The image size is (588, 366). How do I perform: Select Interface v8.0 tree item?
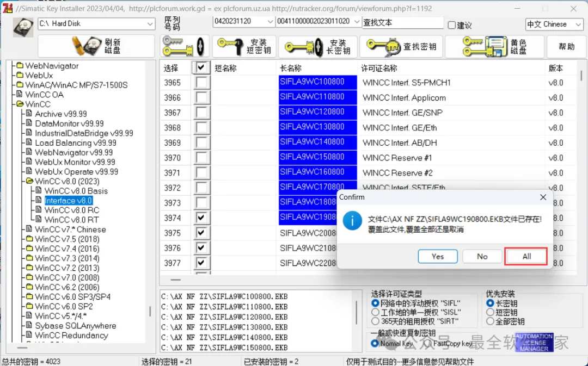tap(68, 201)
